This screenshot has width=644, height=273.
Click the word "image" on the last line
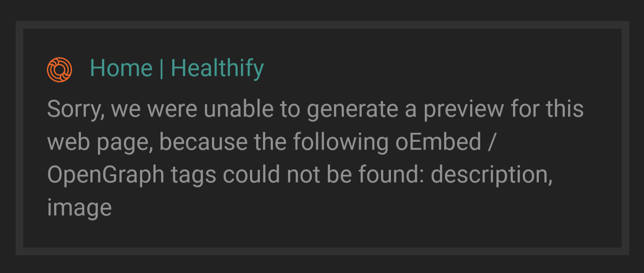coord(79,208)
